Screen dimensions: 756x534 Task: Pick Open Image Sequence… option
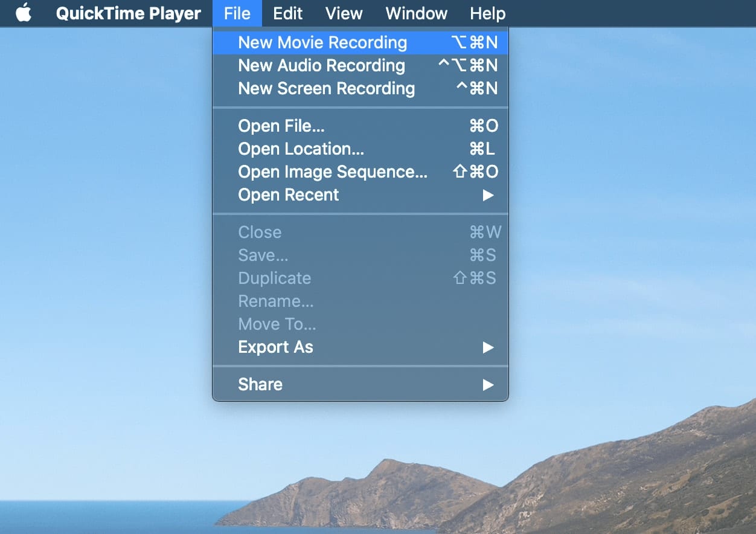tap(332, 172)
